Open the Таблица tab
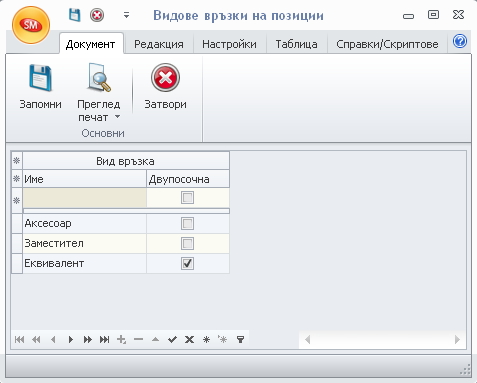Viewport: 477px width, 383px height. (x=296, y=44)
